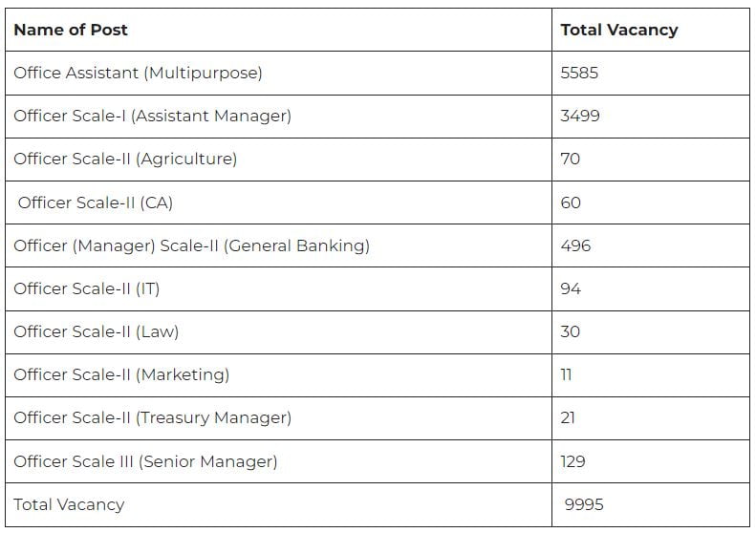Select the Officer Scale-II (Marketing) cell
The image size is (756, 533).
click(121, 374)
